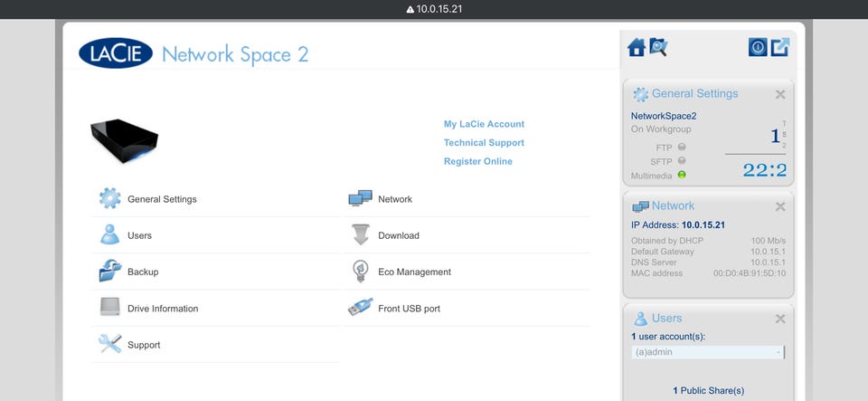Click the 1 user account(s) text

(x=668, y=336)
